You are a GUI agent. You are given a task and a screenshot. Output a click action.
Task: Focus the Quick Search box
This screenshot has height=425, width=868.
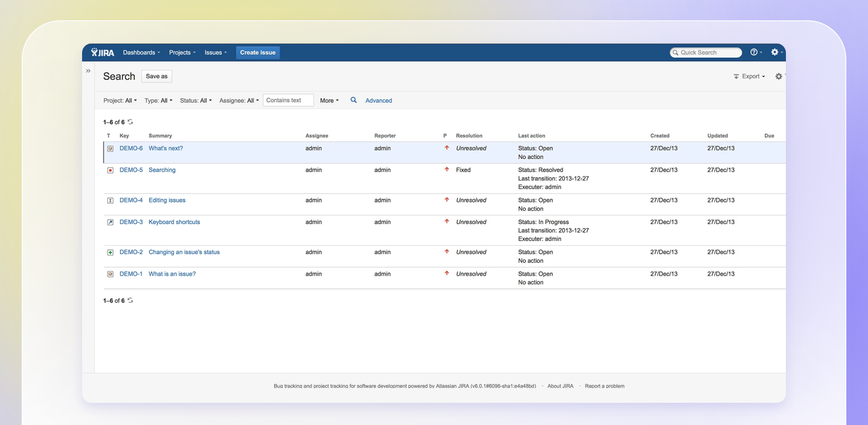[706, 52]
